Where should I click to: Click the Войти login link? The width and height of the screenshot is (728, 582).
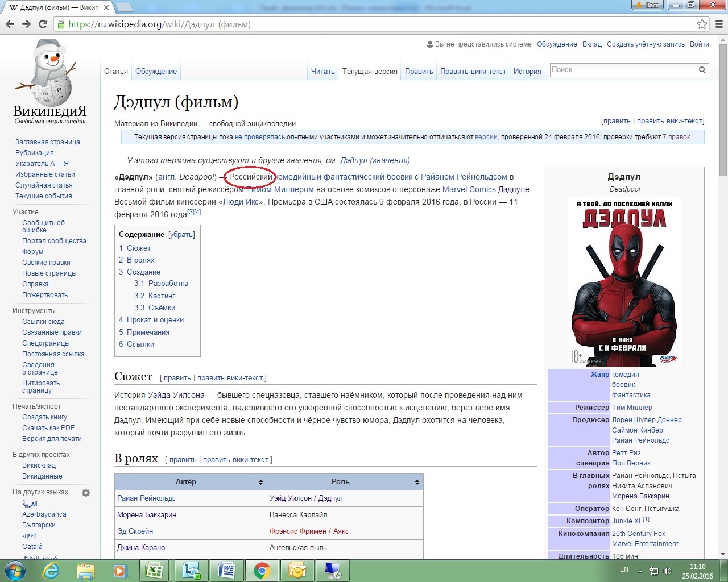click(x=699, y=44)
